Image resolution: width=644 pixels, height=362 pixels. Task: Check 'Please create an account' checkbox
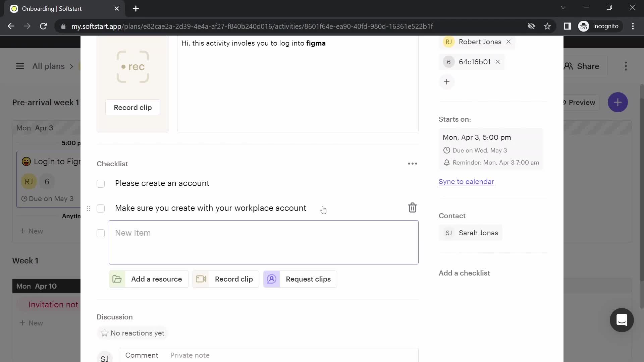[101, 184]
